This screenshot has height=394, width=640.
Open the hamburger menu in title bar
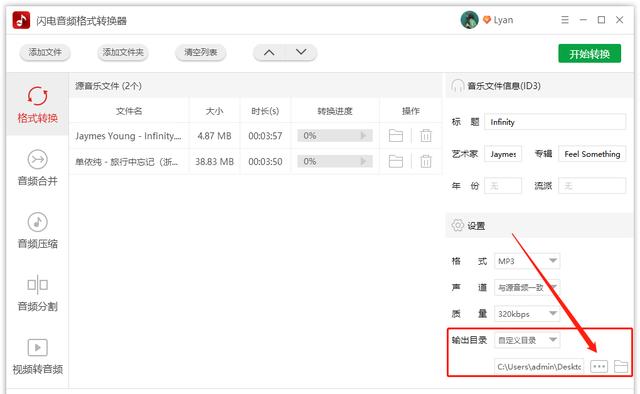pos(565,20)
